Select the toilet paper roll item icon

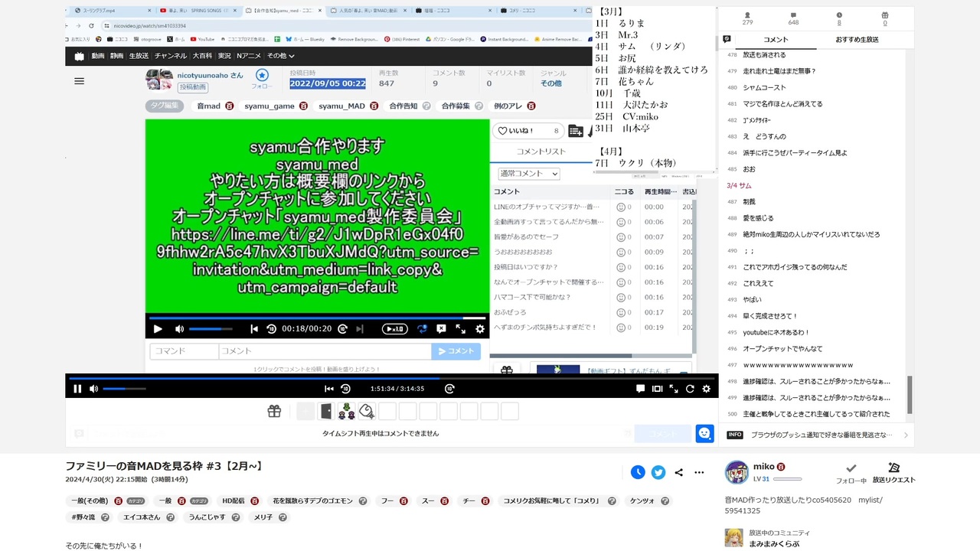click(x=367, y=412)
